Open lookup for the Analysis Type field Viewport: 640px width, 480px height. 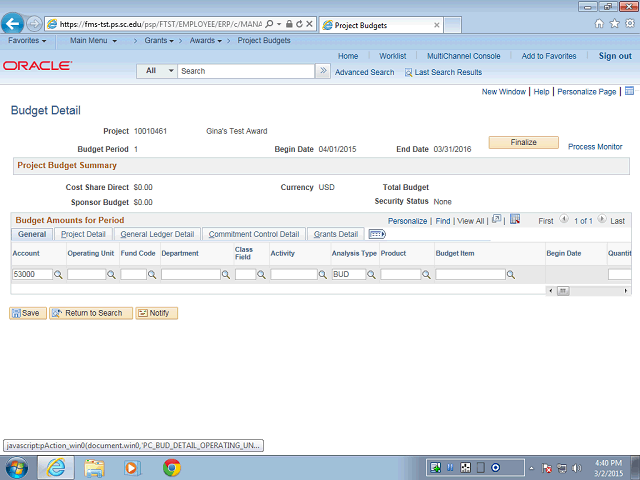point(371,275)
